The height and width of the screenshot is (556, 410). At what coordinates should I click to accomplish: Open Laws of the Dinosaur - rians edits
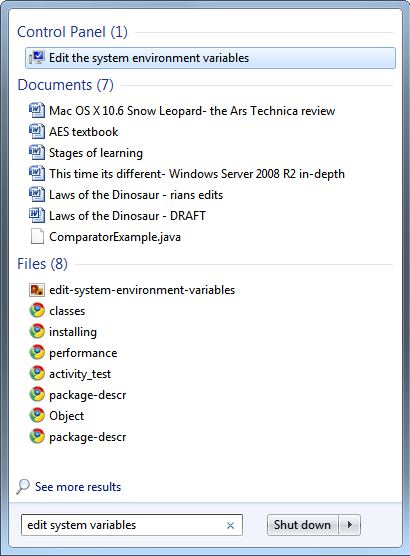[136, 195]
